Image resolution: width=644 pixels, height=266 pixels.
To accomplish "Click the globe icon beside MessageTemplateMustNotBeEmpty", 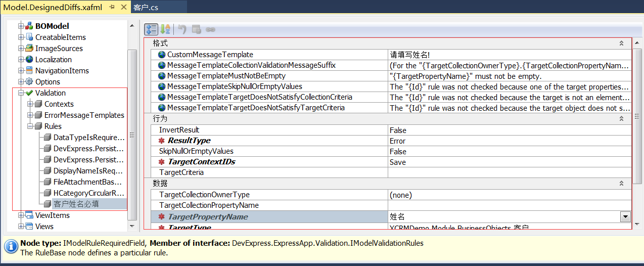I will [x=162, y=76].
